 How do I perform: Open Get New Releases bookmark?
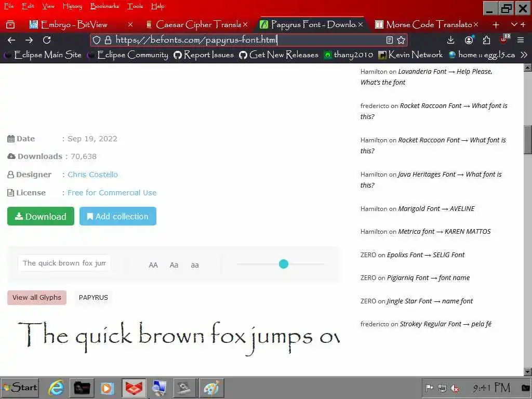click(x=278, y=55)
